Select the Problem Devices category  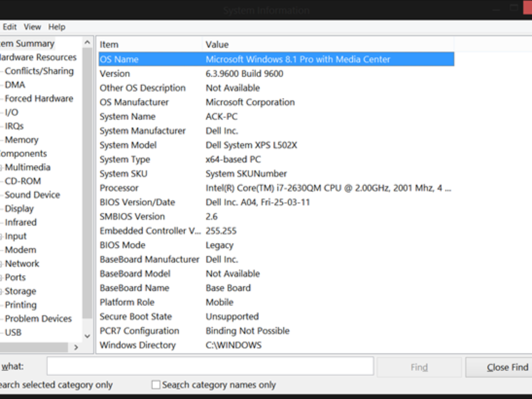point(38,319)
